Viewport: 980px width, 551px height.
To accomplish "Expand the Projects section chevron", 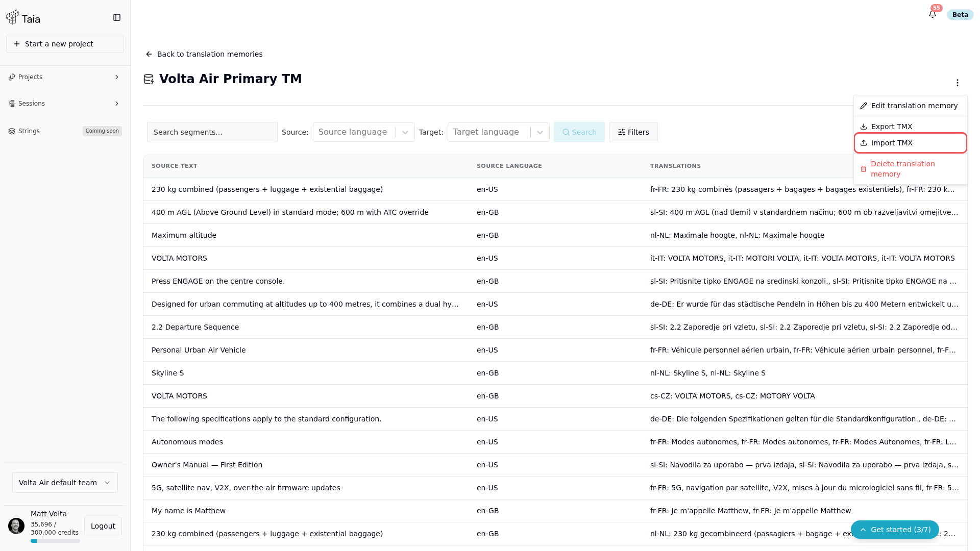I will [x=117, y=77].
